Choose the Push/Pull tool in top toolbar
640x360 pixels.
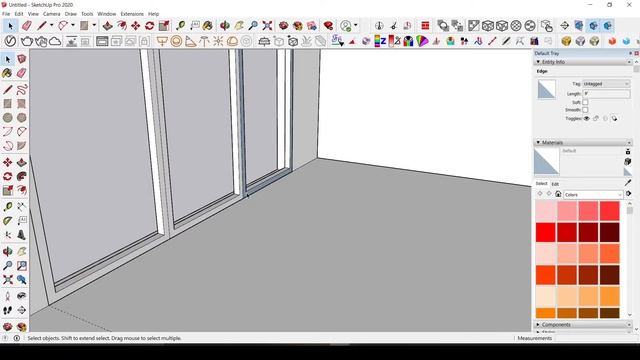point(107,26)
